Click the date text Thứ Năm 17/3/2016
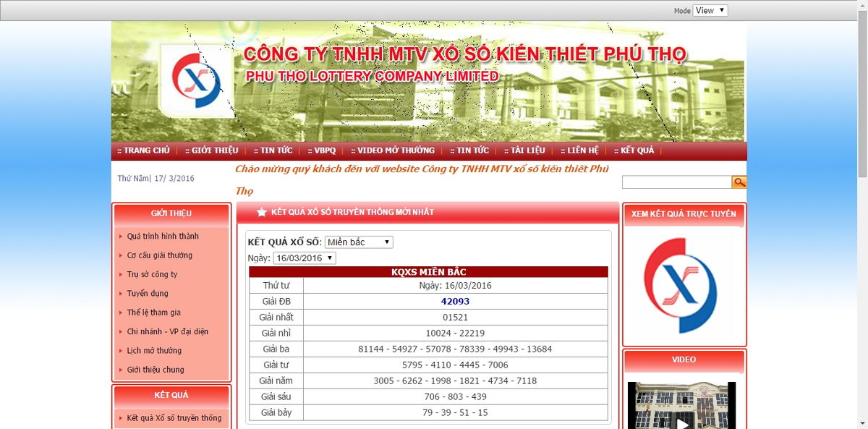Viewport: 868px width, 429px height. [156, 178]
